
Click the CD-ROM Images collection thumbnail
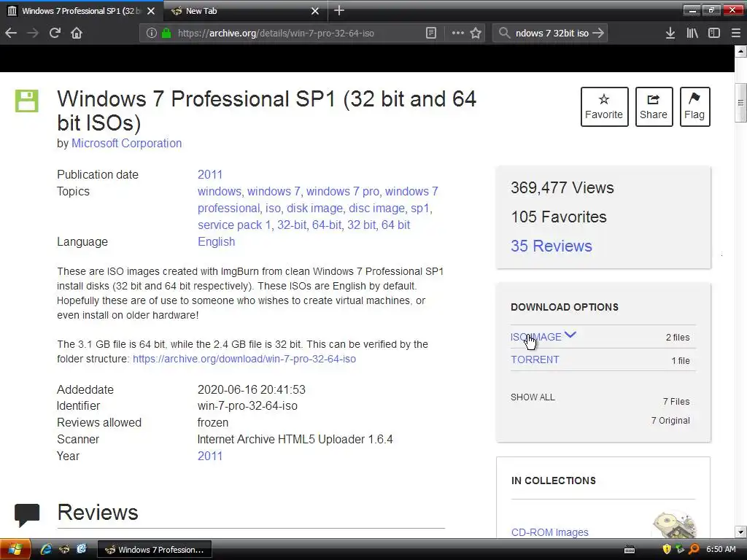pyautogui.click(x=675, y=525)
